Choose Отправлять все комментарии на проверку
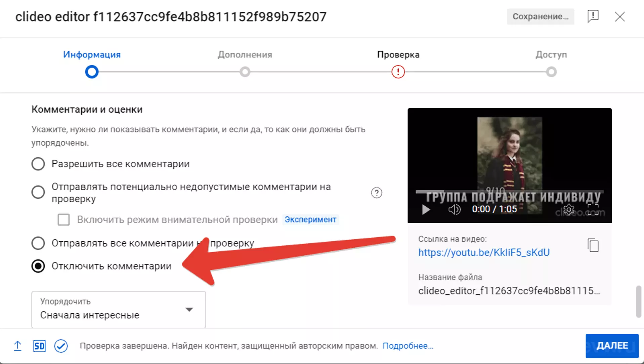 click(x=38, y=243)
